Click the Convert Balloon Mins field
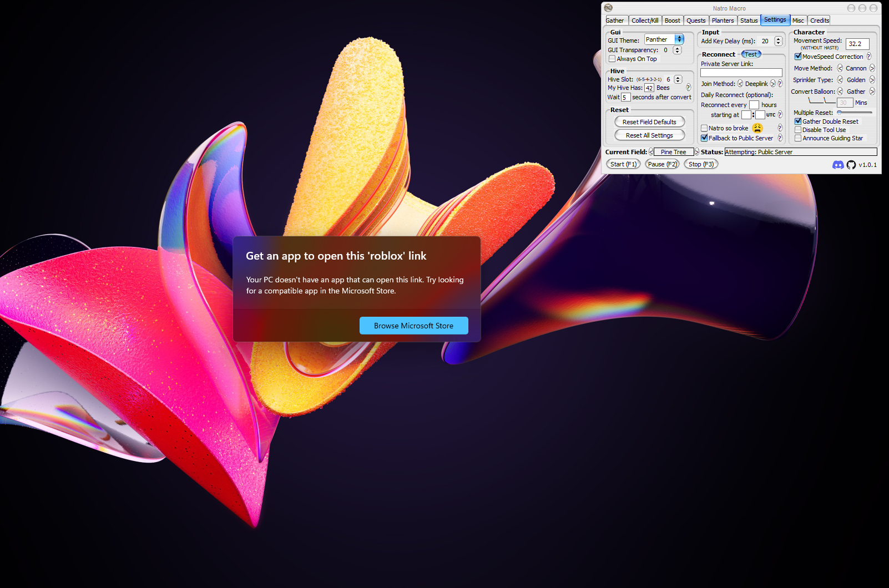Image resolution: width=889 pixels, height=588 pixels. coord(845,103)
